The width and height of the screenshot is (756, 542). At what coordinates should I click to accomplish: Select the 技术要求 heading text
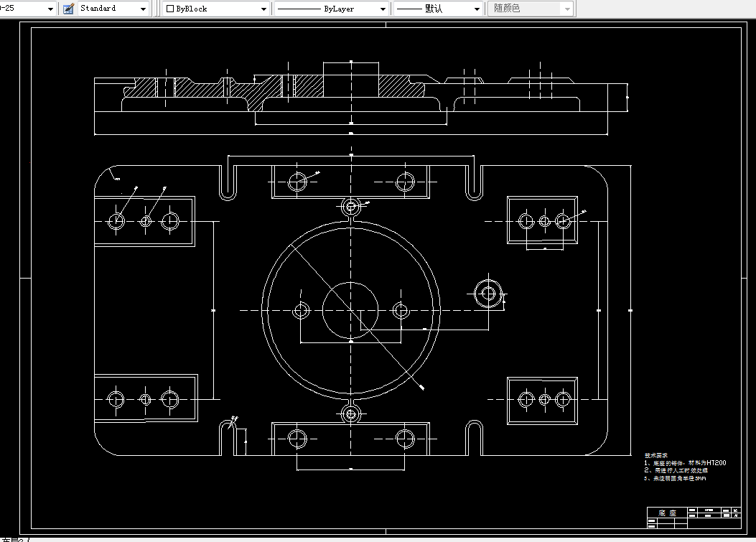656,455
